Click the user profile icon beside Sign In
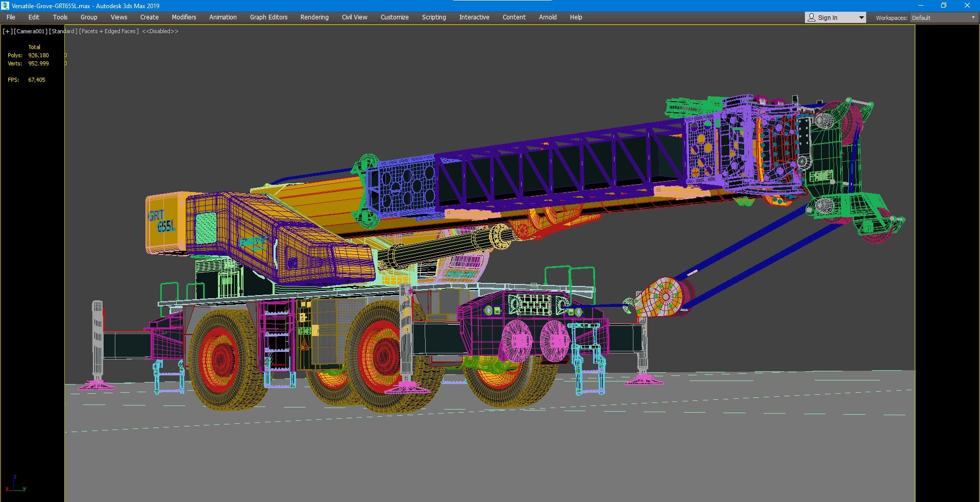This screenshot has width=980, height=502. click(x=812, y=17)
